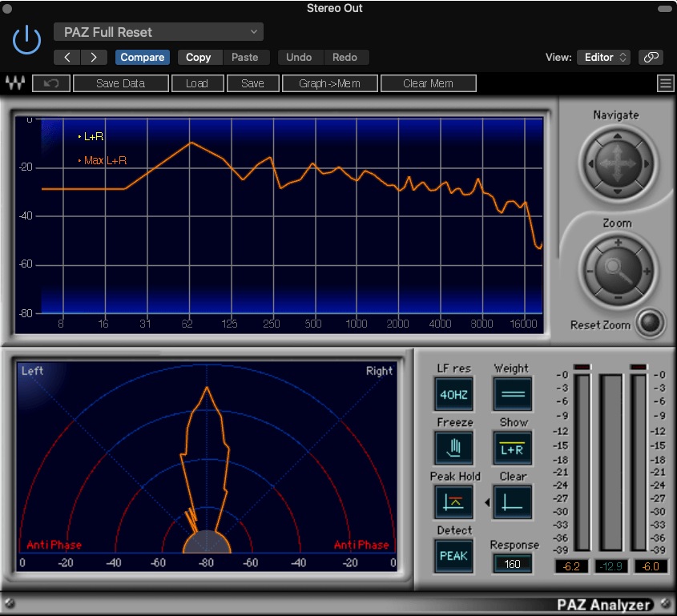
Task: Zoom in vertically with top plus
Action: pos(619,243)
